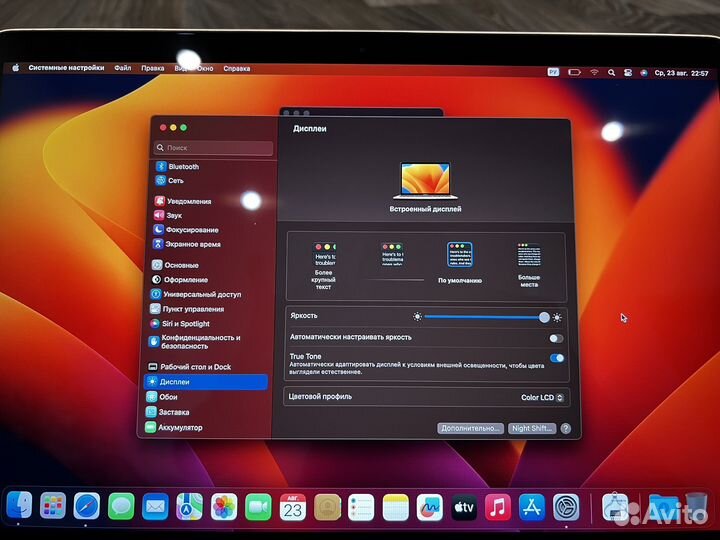Viewport: 720px width, 540px height.
Task: Select Уведомления in the sidebar
Action: point(183,201)
